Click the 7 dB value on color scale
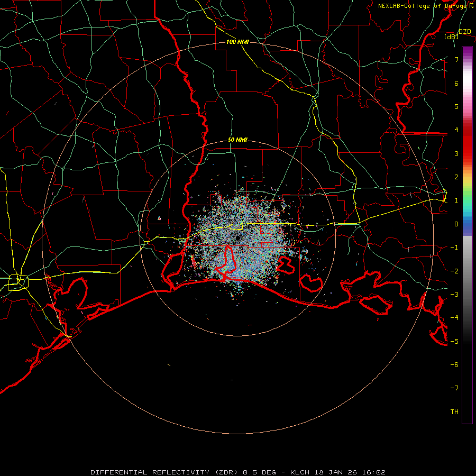The image size is (476, 476). coord(456,59)
